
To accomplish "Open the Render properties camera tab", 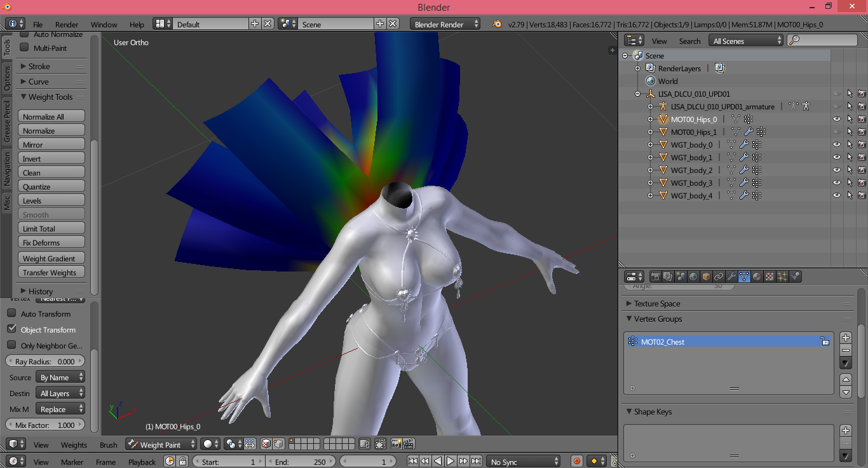I will (655, 277).
